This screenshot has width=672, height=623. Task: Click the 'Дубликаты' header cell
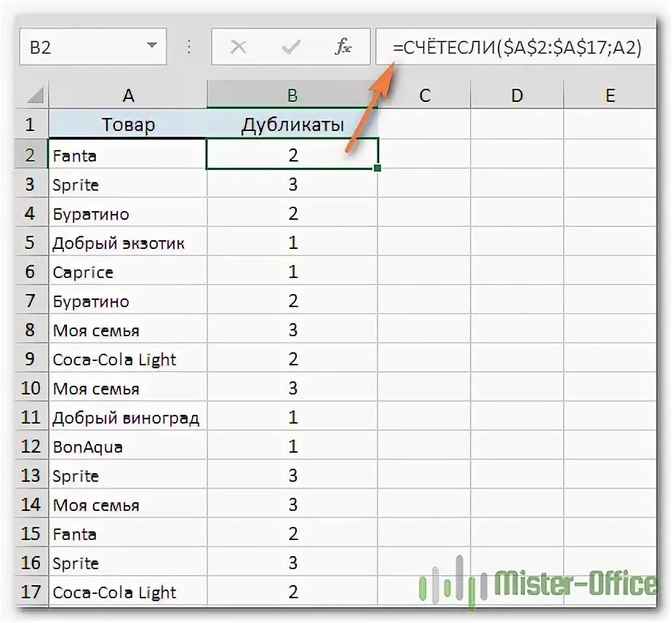[292, 124]
